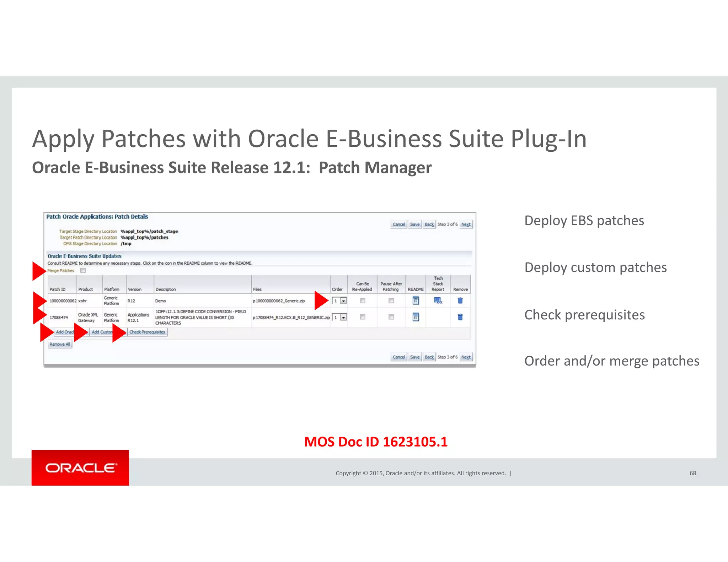The width and height of the screenshot is (728, 562).
Task: Click the top Next button
Action: [466, 225]
